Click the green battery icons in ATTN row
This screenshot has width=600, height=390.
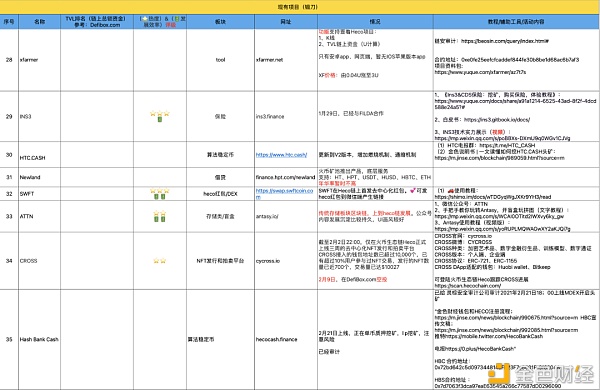tap(160, 219)
